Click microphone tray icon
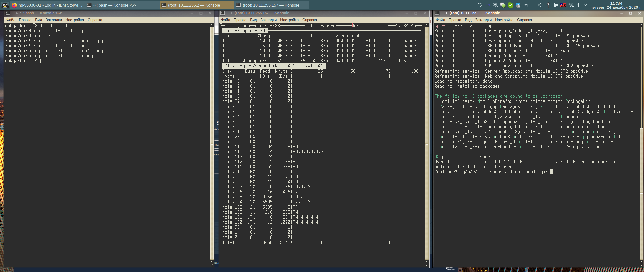 click(x=548, y=5)
